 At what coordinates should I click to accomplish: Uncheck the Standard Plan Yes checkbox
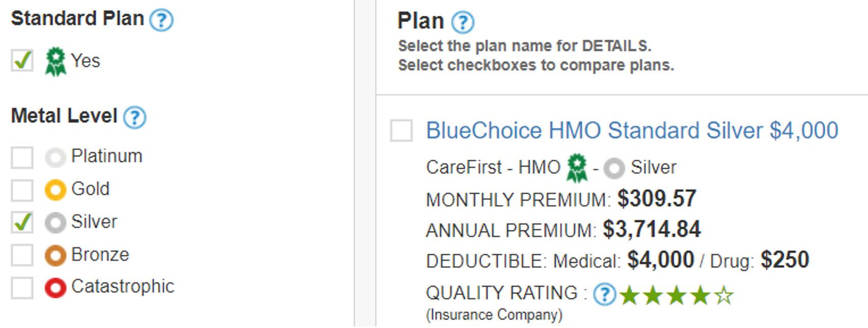coord(22,61)
